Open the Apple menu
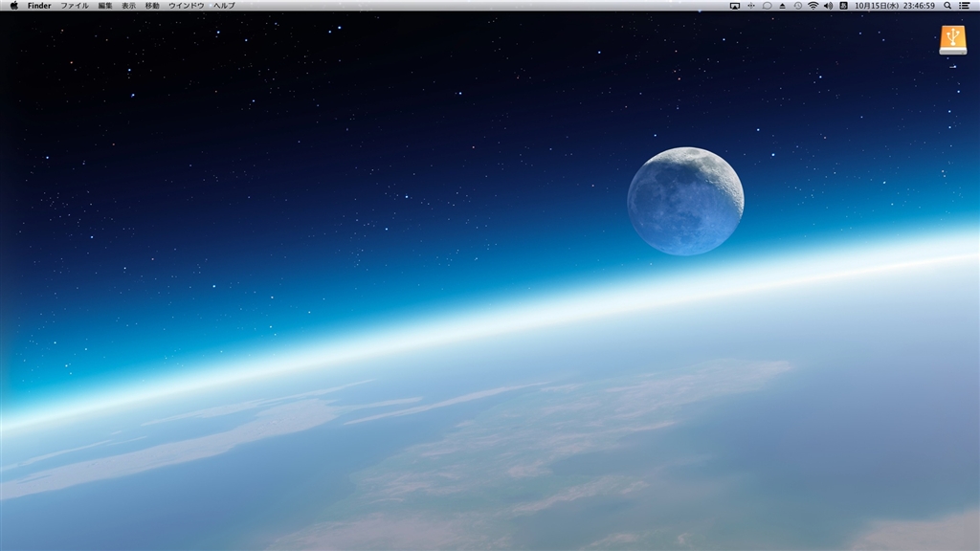 click(x=13, y=6)
